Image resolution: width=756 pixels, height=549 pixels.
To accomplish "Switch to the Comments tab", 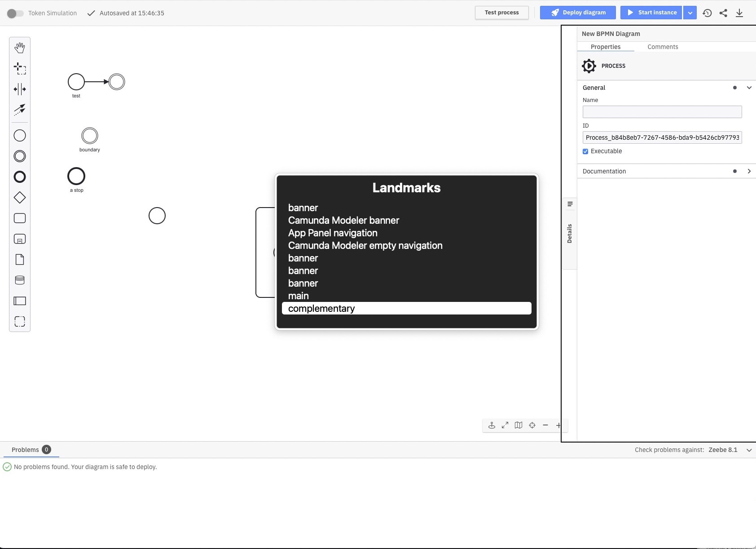I will [x=664, y=47].
